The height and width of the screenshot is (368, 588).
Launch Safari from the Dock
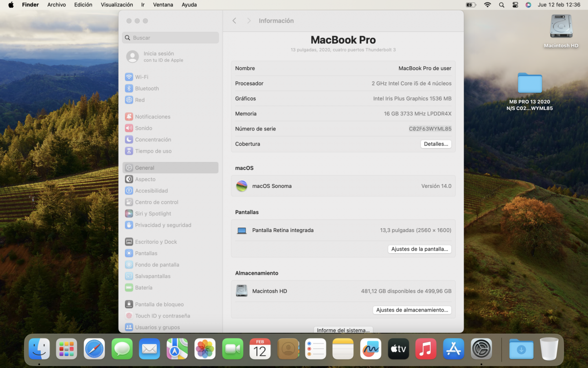pyautogui.click(x=94, y=349)
